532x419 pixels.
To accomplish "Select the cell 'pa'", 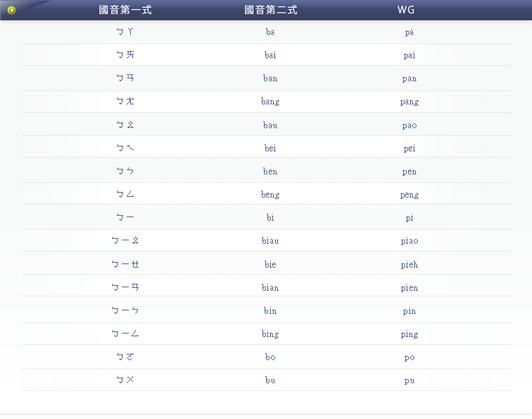I will 409,33.
